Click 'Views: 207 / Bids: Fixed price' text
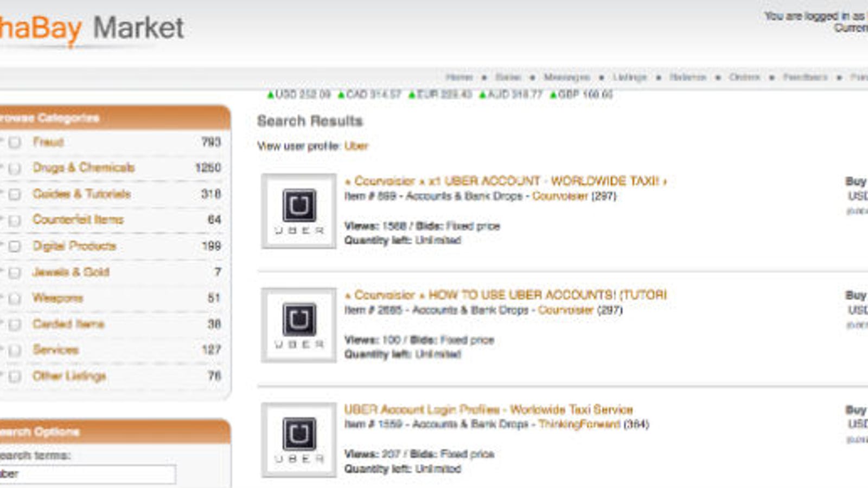The image size is (868, 488). click(x=419, y=454)
